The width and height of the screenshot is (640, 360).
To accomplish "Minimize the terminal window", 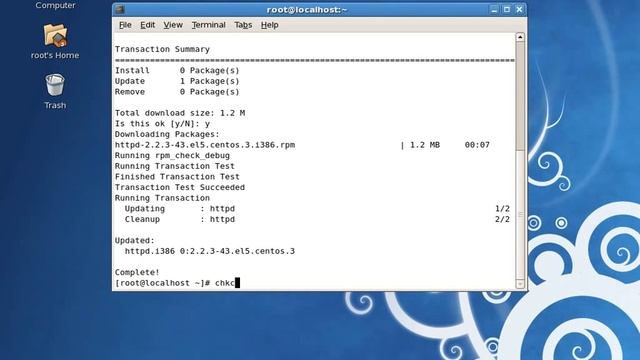I will [x=494, y=9].
